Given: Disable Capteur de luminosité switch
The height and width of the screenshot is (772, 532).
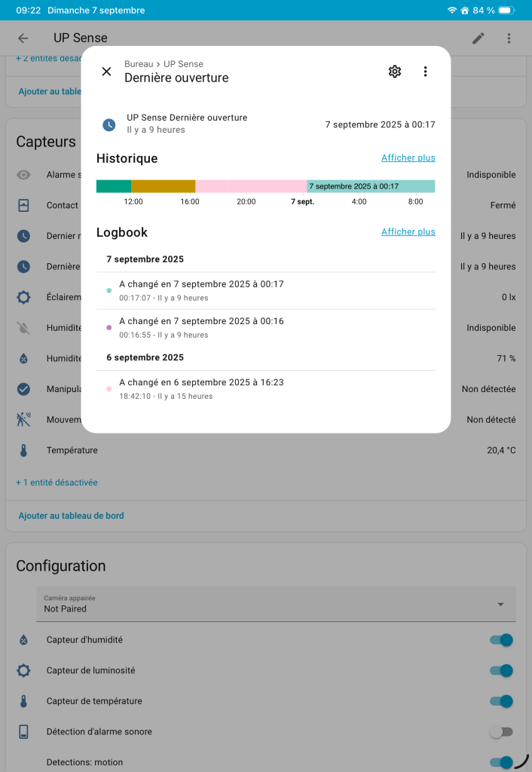Looking at the screenshot, I should (x=501, y=670).
